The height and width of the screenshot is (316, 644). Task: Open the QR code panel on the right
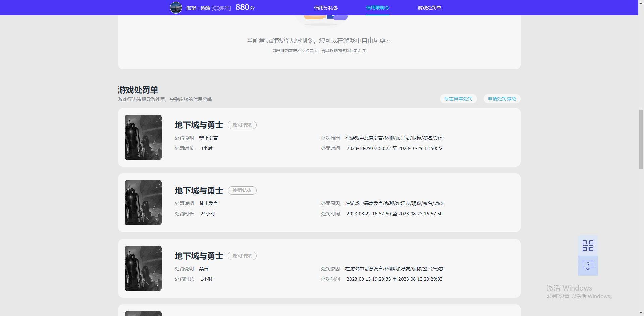(x=588, y=245)
